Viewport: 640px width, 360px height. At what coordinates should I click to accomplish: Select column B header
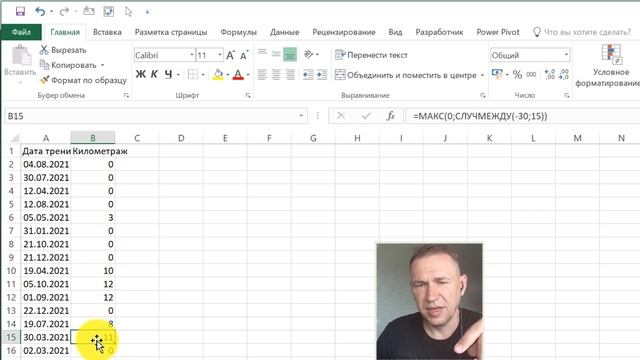pyautogui.click(x=93, y=138)
